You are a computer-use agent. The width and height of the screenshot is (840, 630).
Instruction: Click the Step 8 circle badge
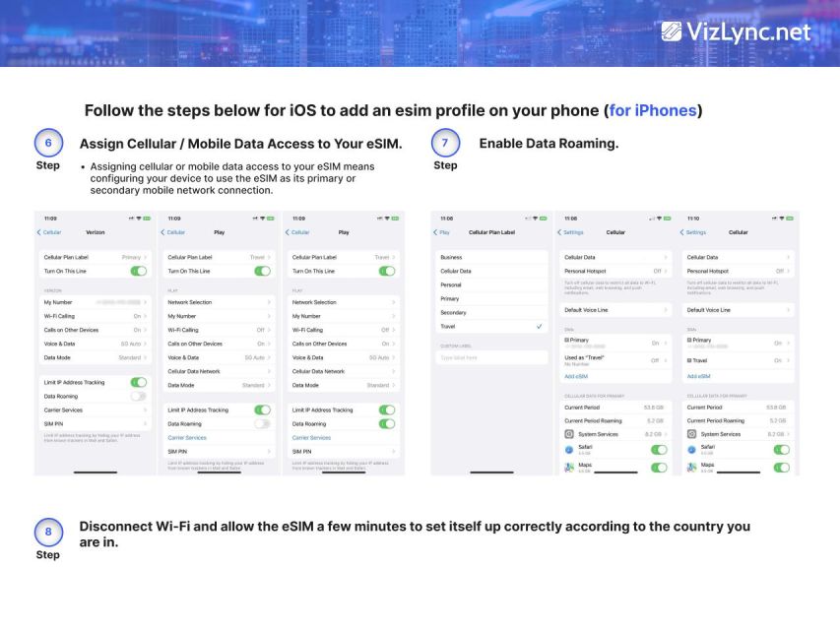pos(48,532)
